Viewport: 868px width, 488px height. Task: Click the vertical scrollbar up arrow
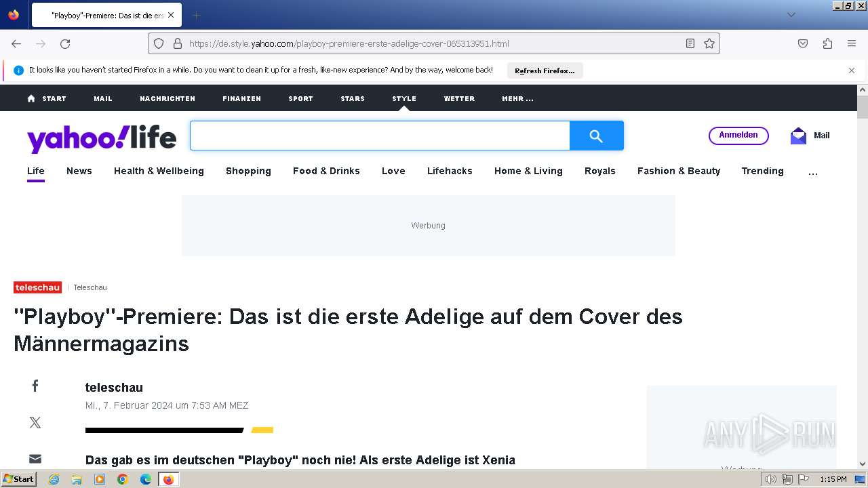click(x=863, y=90)
